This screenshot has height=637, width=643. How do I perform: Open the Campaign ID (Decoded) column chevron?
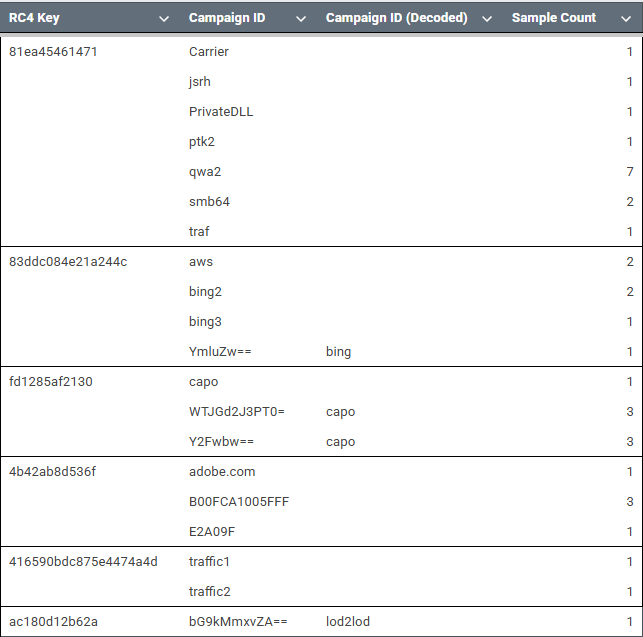(487, 18)
